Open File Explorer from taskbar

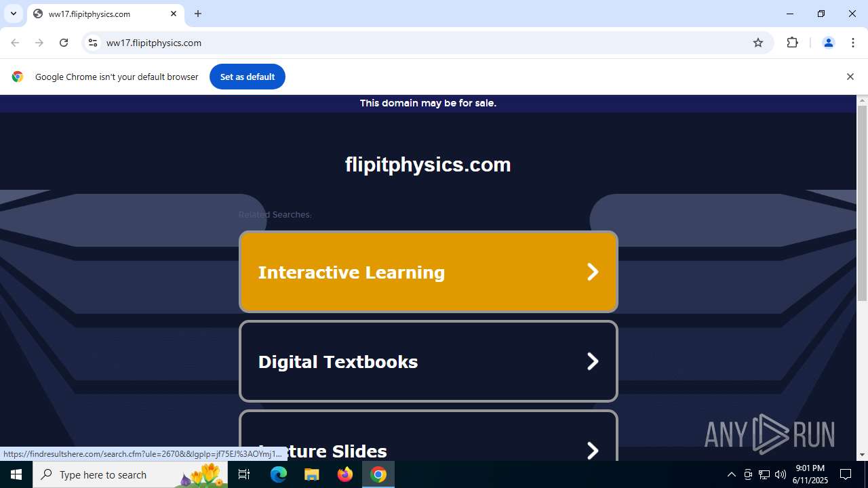[x=312, y=474]
